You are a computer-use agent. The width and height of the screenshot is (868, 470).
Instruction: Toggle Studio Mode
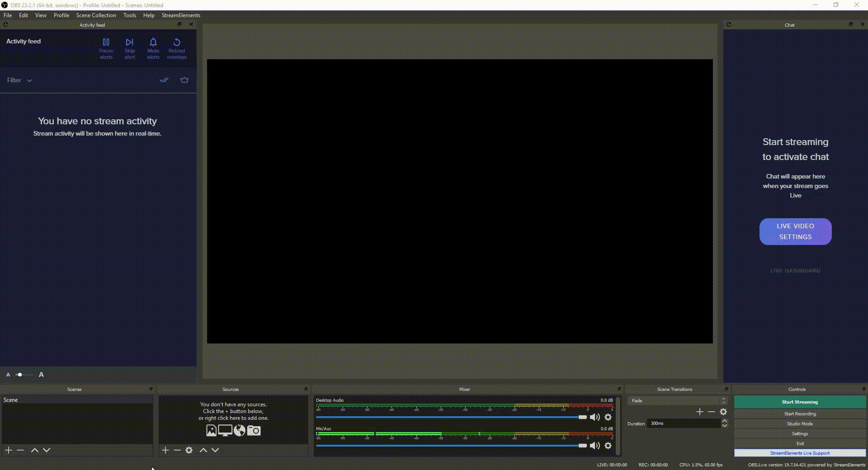click(x=800, y=424)
